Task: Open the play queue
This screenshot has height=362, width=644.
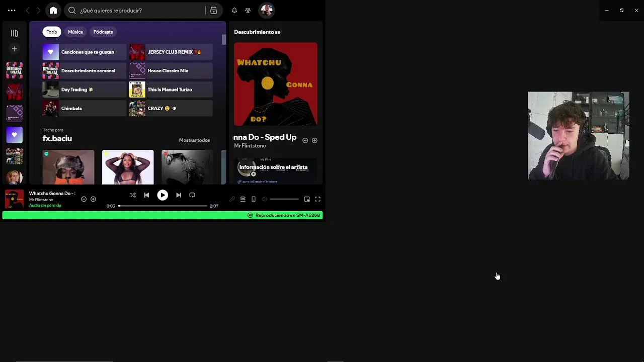Action: 243,200
